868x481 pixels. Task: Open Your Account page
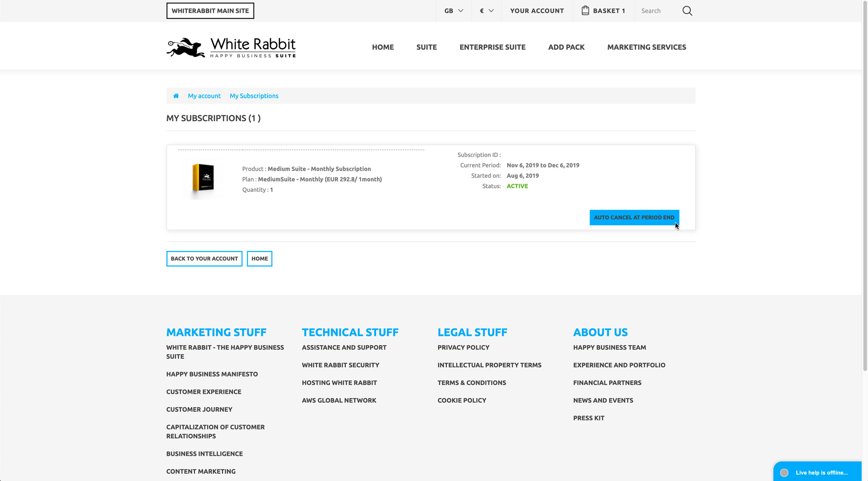click(537, 11)
